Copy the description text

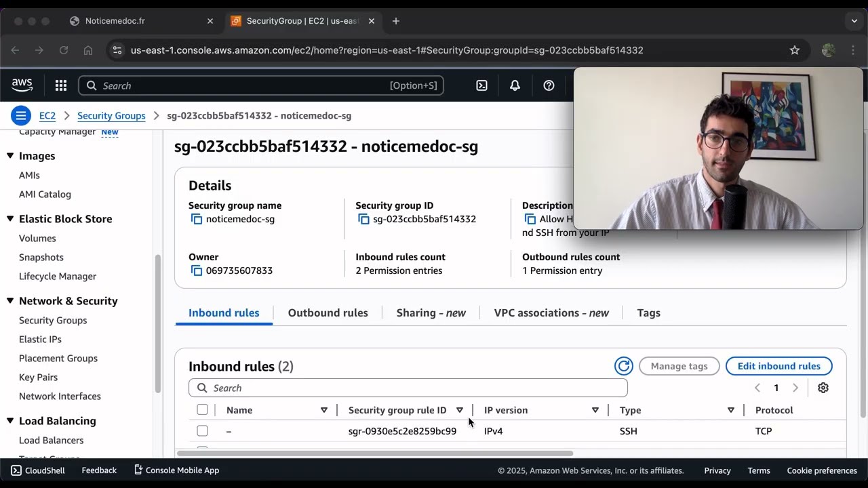click(x=530, y=219)
